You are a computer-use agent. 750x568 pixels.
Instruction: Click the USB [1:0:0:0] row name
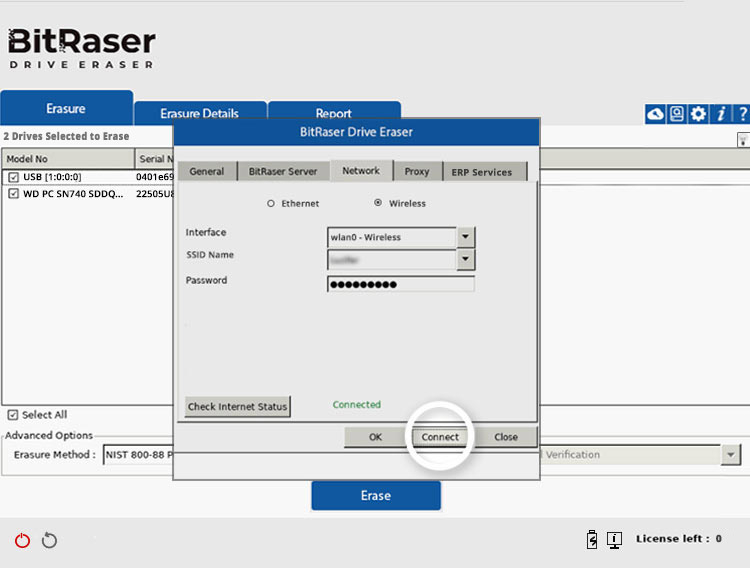coord(52,177)
